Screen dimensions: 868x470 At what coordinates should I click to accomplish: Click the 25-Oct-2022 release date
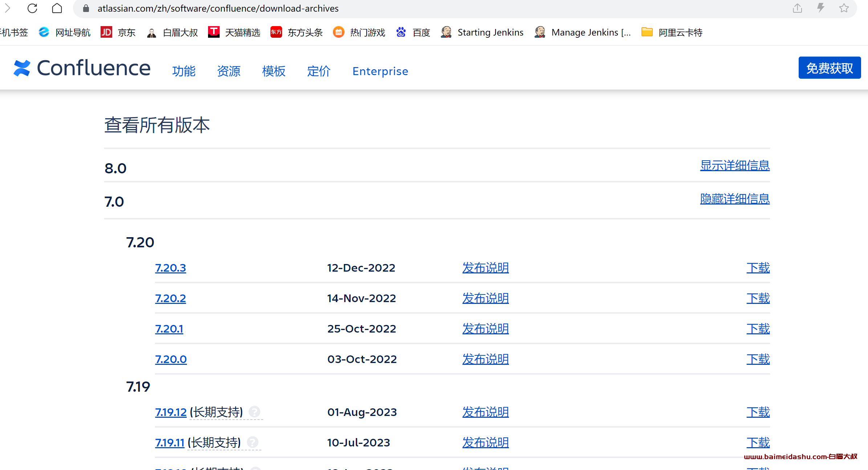tap(362, 329)
